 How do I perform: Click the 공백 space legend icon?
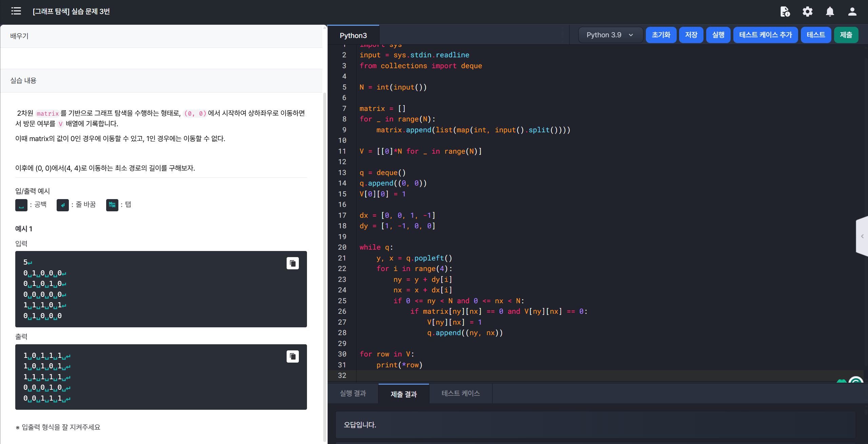[x=21, y=205]
